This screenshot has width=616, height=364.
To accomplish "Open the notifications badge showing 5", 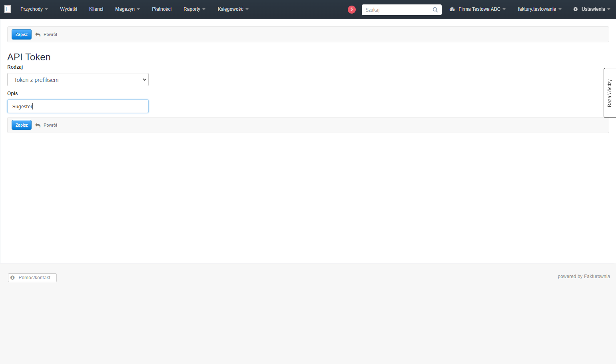I will coord(352,9).
